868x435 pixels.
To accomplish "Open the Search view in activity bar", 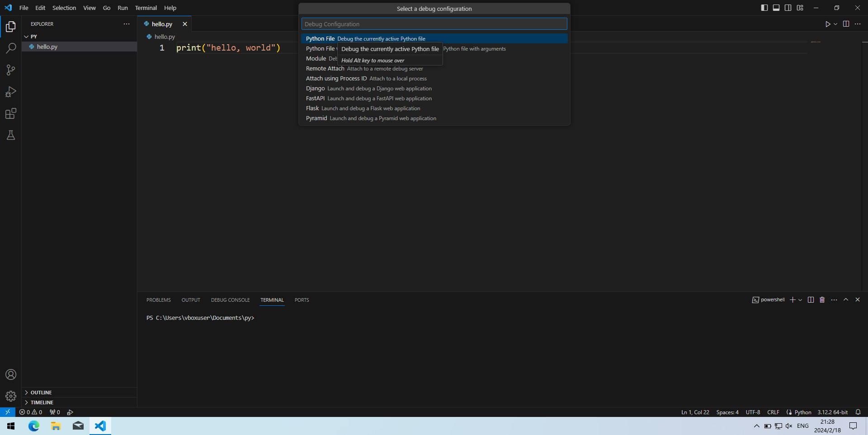I will pos(11,48).
